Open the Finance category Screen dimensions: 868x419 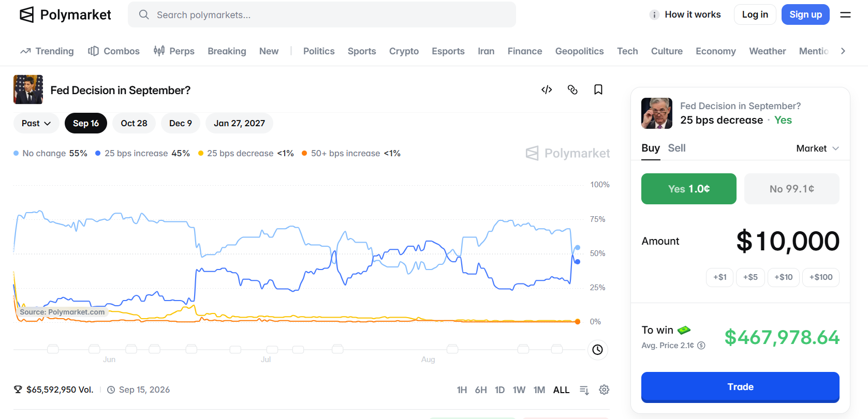pos(525,51)
